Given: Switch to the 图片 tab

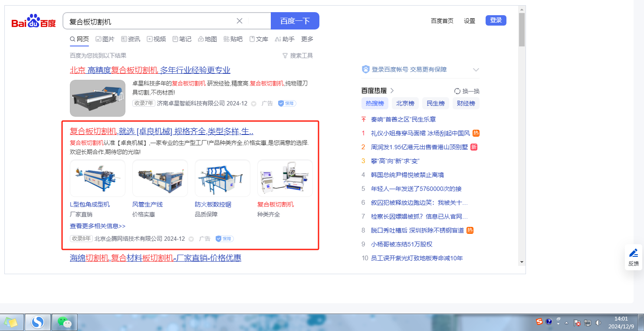Looking at the screenshot, I should 105,39.
